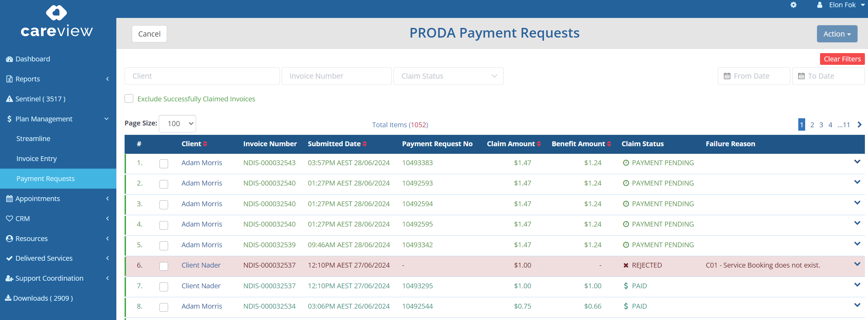Open the Action dropdown
This screenshot has width=868, height=320.
pyautogui.click(x=837, y=33)
